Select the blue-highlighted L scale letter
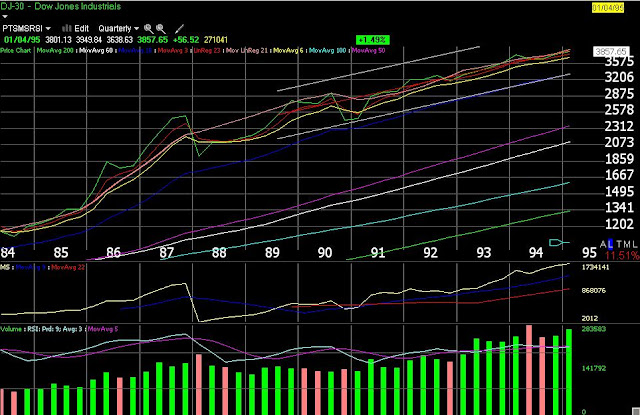 611,244
